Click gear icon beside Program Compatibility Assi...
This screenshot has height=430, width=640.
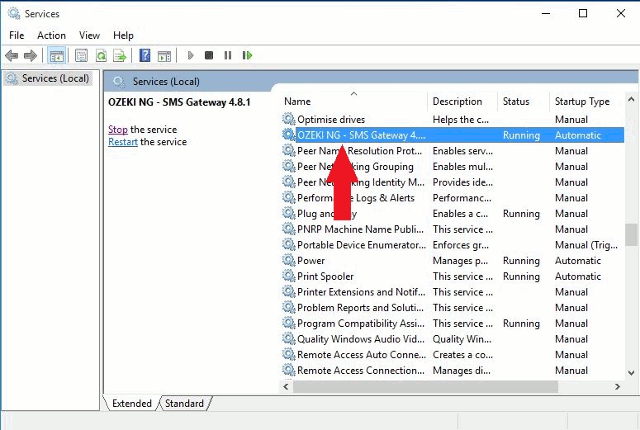[289, 323]
